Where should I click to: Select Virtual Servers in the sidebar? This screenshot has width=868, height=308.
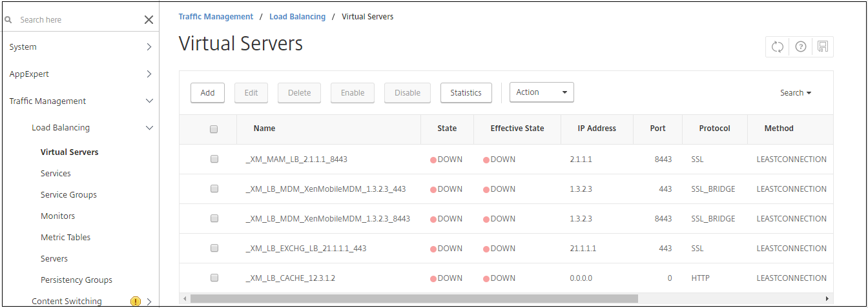tap(69, 152)
